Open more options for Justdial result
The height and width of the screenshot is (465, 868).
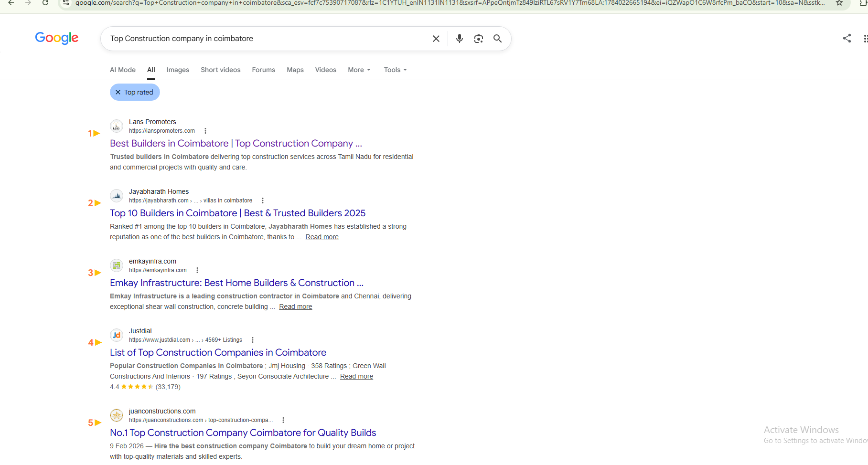tap(253, 340)
